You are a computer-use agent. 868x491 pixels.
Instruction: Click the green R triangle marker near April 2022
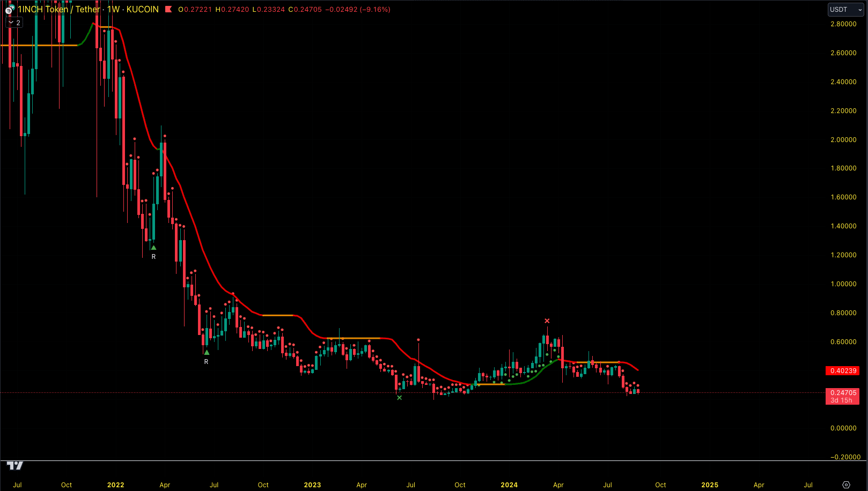tap(153, 248)
